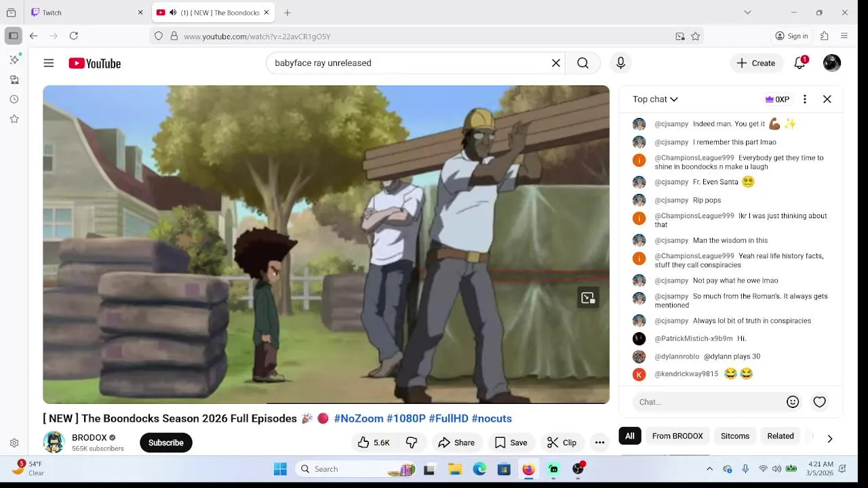
Task: Open the YouTube account avatar menu
Action: [832, 63]
